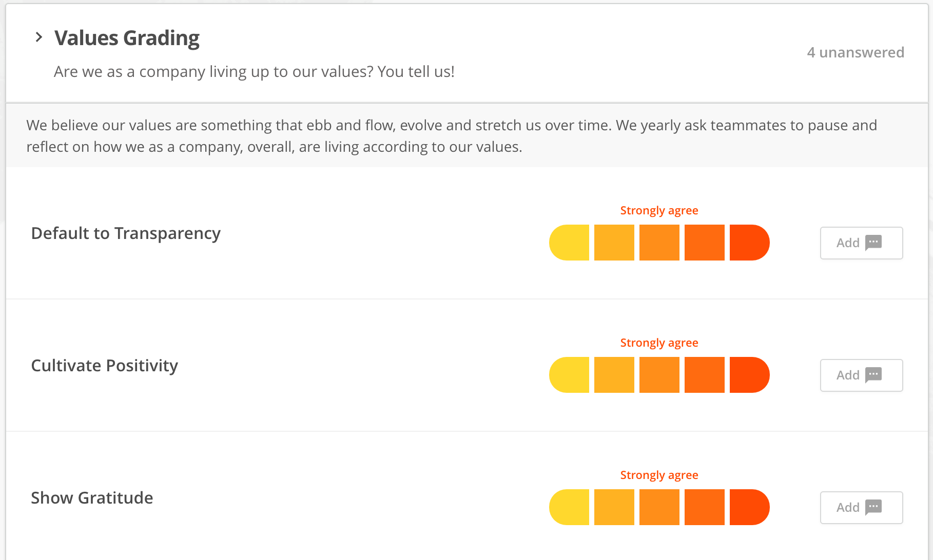This screenshot has height=560, width=933.
Task: Click the Cultivate Positivity value name
Action: (104, 366)
